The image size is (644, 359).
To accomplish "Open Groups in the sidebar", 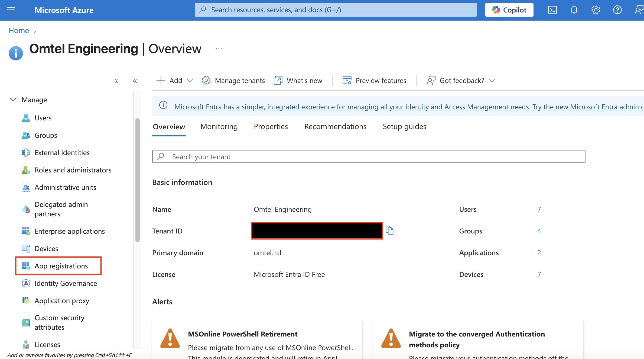I will pos(46,135).
